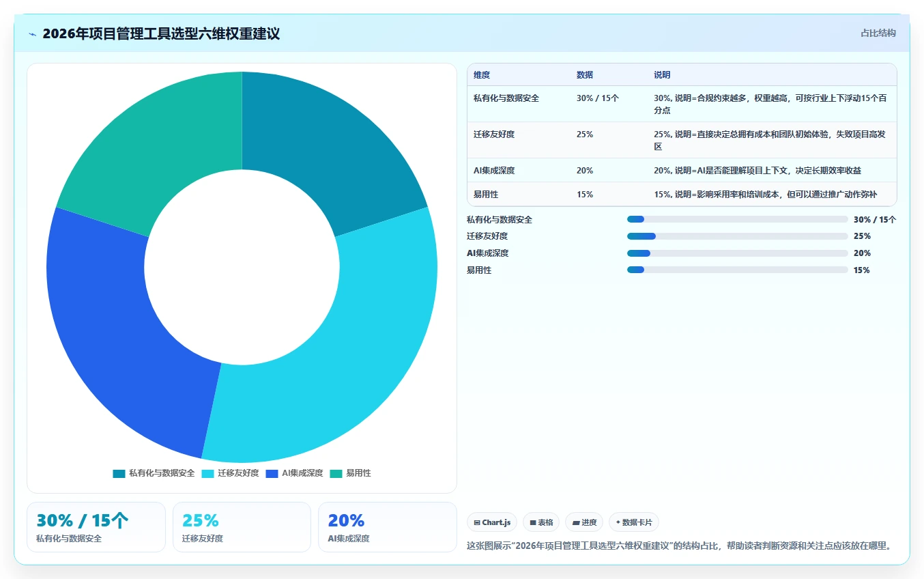Click the 数据 column header
Viewport: 924px width, 579px height.
(585, 75)
